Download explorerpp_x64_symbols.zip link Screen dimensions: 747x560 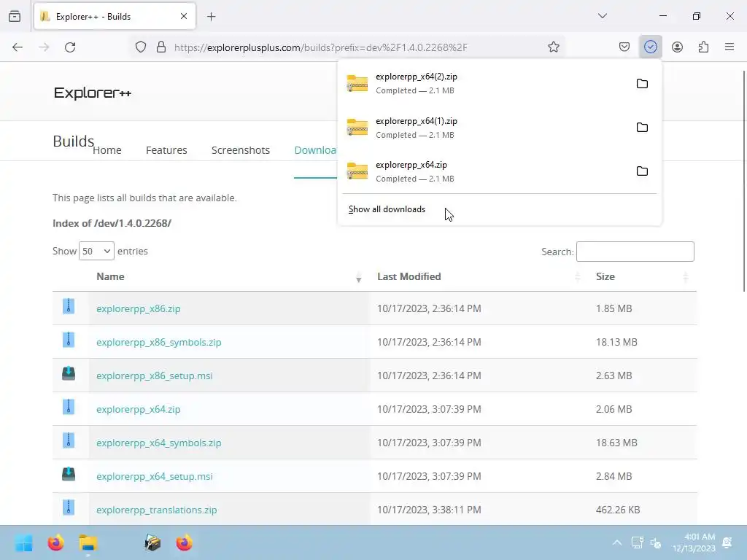158,443
